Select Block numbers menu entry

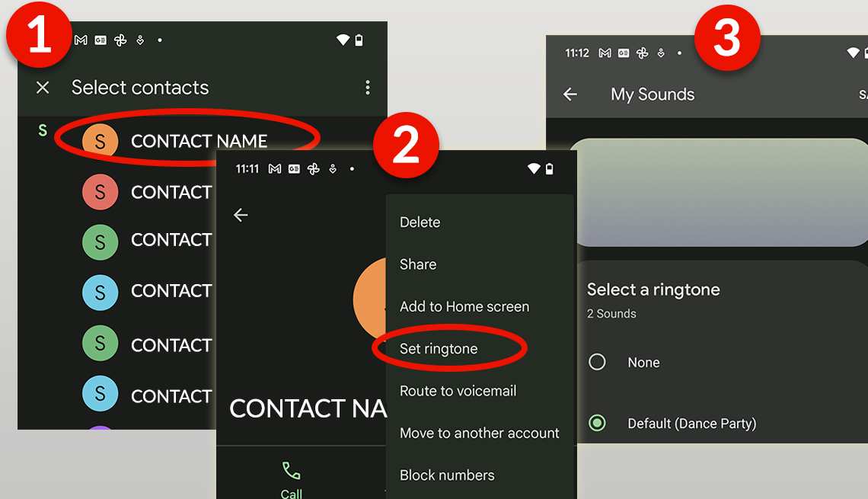tap(447, 475)
